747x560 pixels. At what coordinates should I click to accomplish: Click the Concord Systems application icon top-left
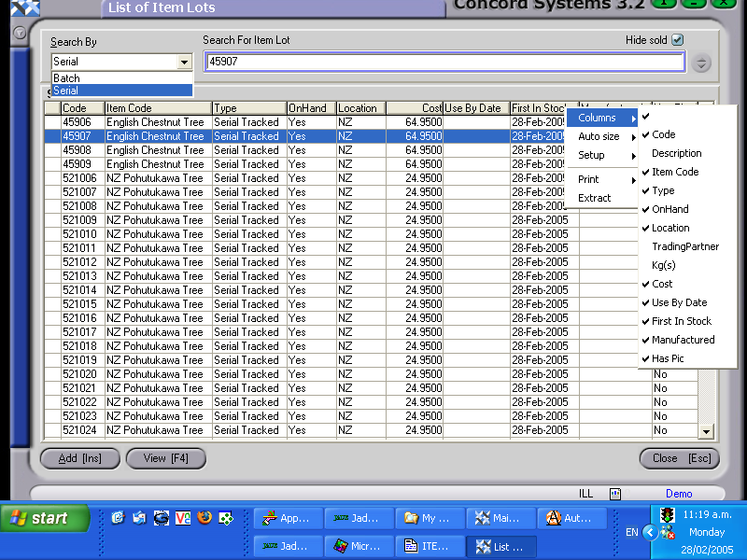[25, 7]
